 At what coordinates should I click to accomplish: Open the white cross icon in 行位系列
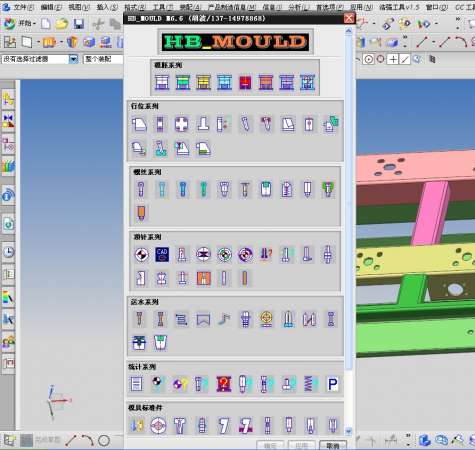[x=181, y=124]
